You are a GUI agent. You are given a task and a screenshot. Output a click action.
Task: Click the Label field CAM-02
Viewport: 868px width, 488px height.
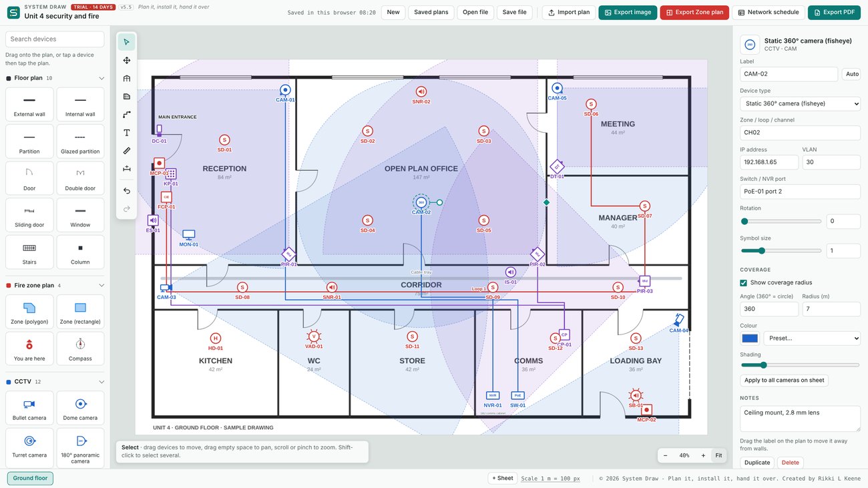tap(789, 74)
